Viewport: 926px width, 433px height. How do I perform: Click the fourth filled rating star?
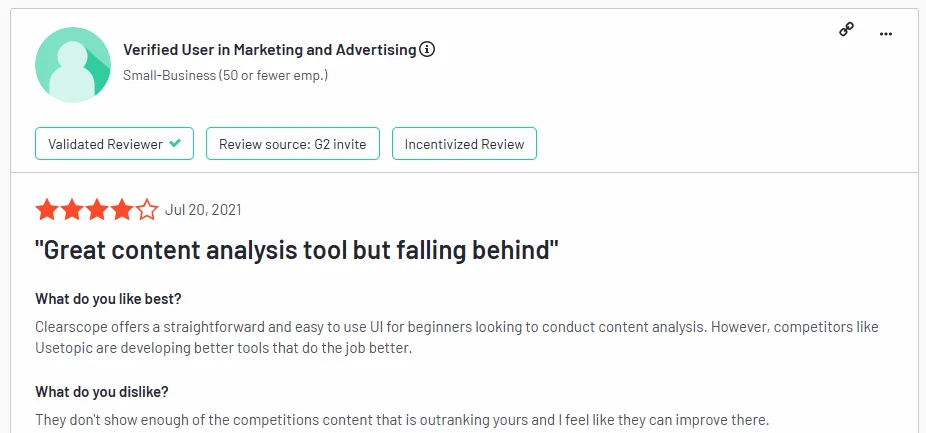(x=121, y=210)
